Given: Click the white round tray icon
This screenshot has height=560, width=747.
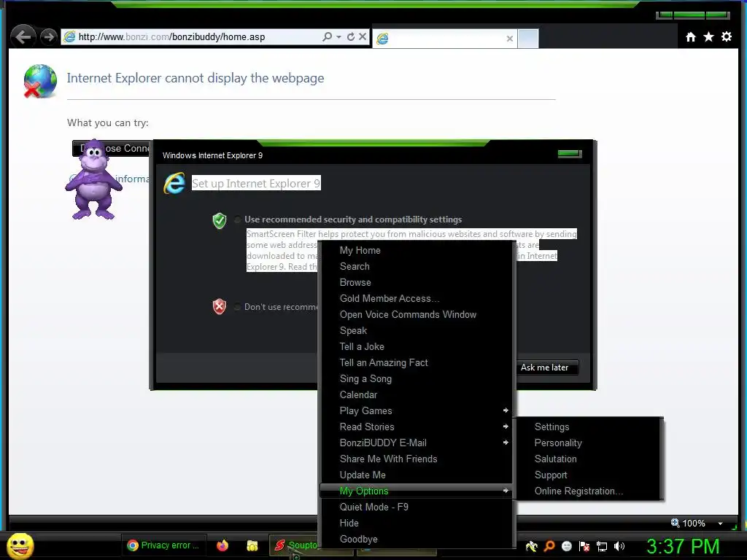Looking at the screenshot, I should click(x=566, y=546).
